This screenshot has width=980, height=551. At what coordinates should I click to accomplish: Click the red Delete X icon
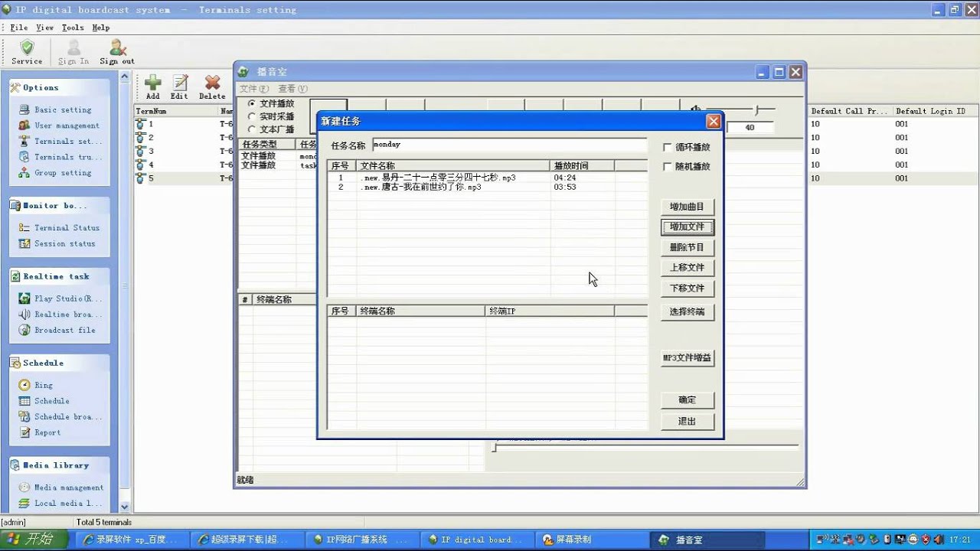(212, 83)
